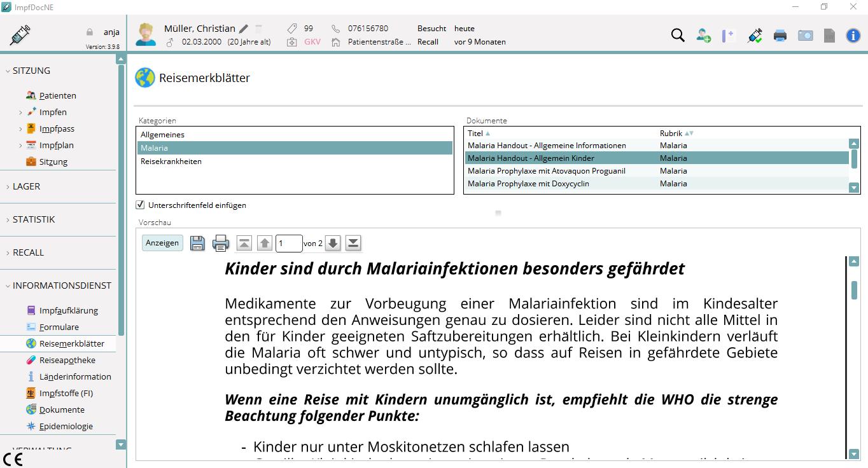Click the lock icon beside anja
The image size is (868, 468).
pyautogui.click(x=90, y=32)
